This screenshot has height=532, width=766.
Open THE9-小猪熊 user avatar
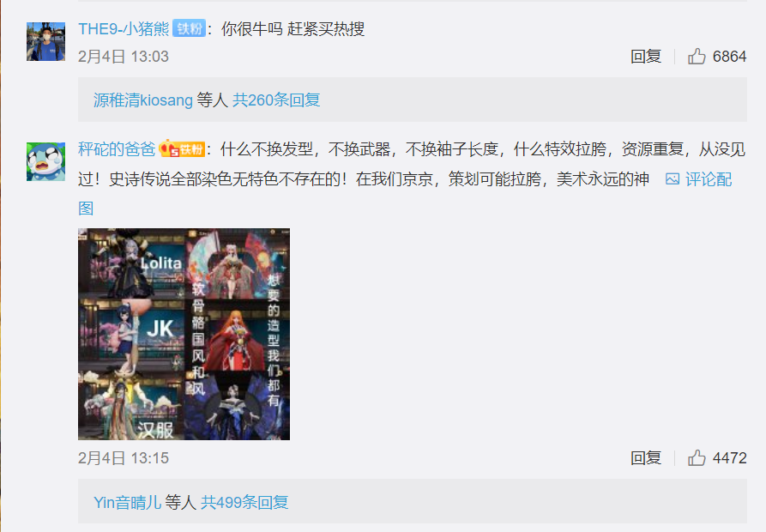46,41
